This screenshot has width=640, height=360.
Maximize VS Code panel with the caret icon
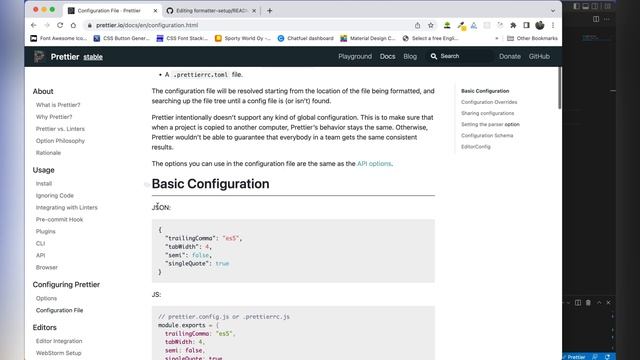pos(599,302)
